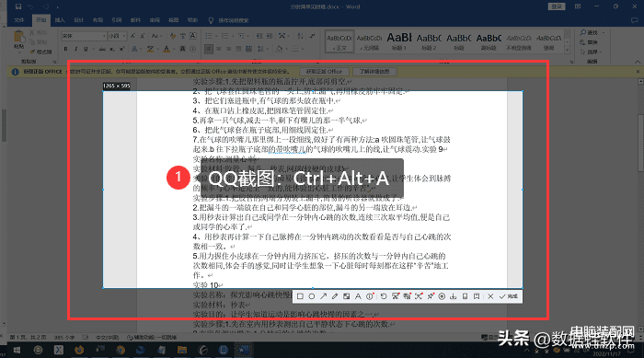644x358 pixels.
Task: Start screen recording from the screenshot toolbar
Action: pyautogui.click(x=442, y=296)
